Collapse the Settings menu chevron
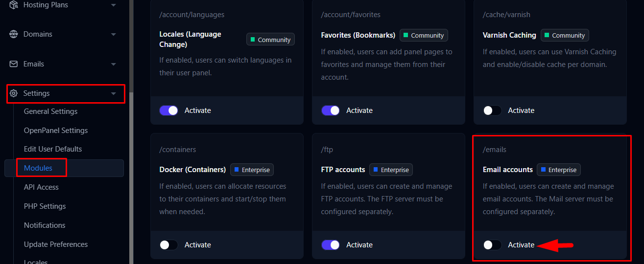Image resolution: width=644 pixels, height=264 pixels. (x=114, y=93)
